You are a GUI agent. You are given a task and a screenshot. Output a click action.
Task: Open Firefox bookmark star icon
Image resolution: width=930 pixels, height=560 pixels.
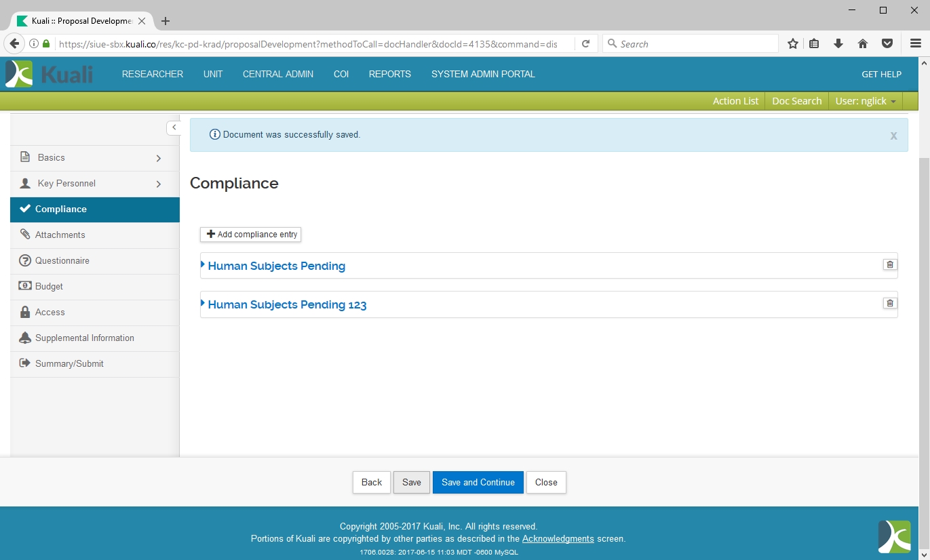[x=792, y=44]
